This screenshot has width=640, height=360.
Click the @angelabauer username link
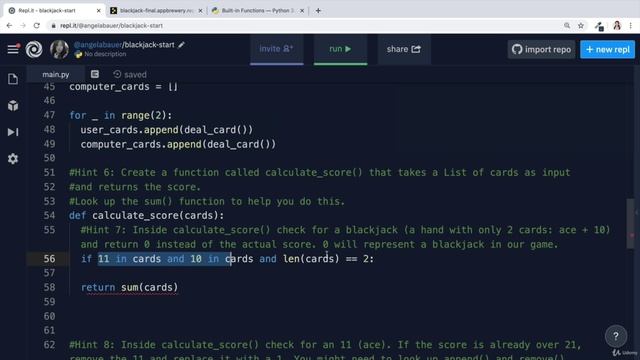[98, 44]
